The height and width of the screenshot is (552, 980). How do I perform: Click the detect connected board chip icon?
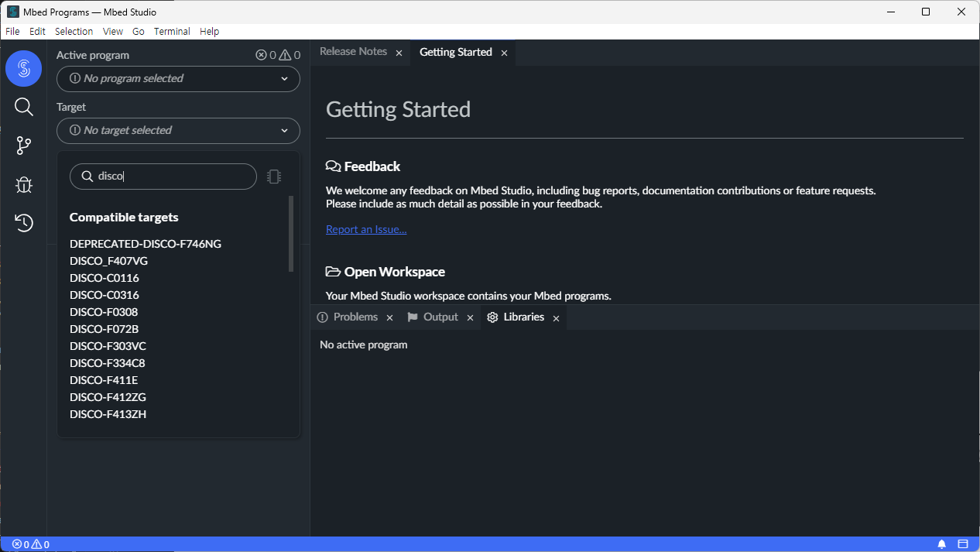tap(274, 177)
